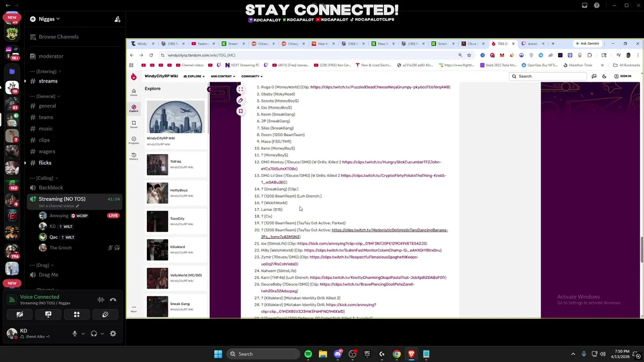
Task: Join the Backblock voice channel
Action: pos(51,188)
